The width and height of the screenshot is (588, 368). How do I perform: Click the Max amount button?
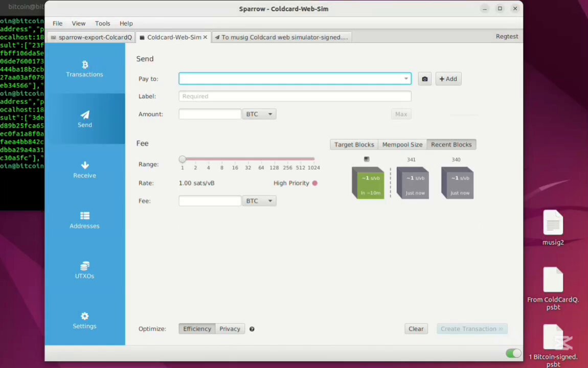401,114
